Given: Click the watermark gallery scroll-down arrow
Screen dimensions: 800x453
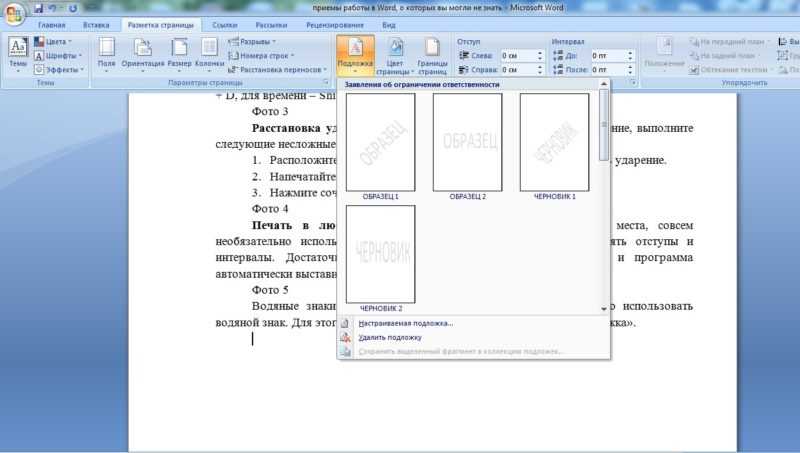Looking at the screenshot, I should click(604, 309).
